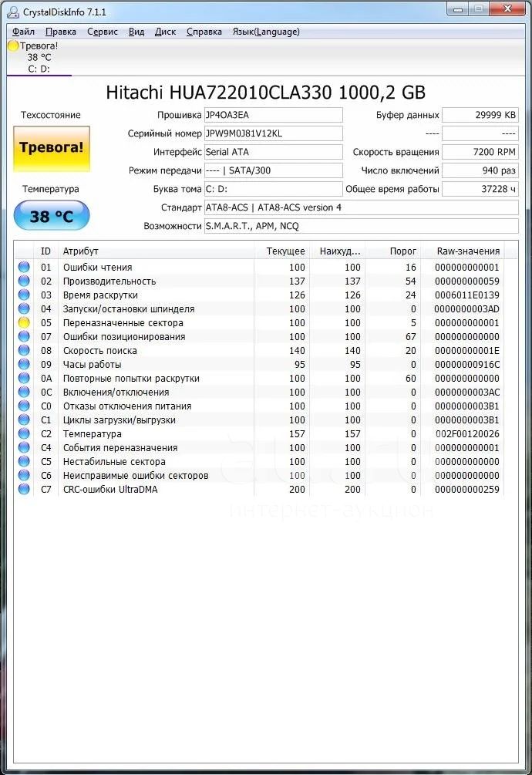Click the Скорость вращения value 7200 RPM
This screenshot has width=532, height=775.
pos(480,152)
